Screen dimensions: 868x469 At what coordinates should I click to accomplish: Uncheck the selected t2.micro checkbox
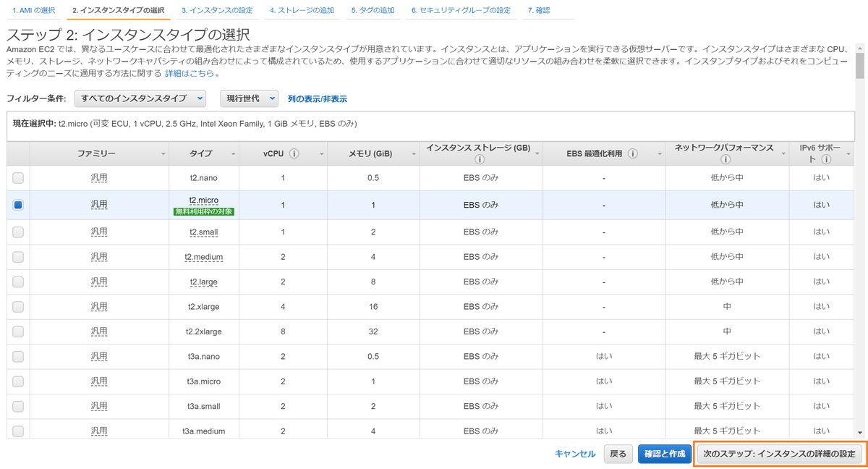pyautogui.click(x=17, y=205)
